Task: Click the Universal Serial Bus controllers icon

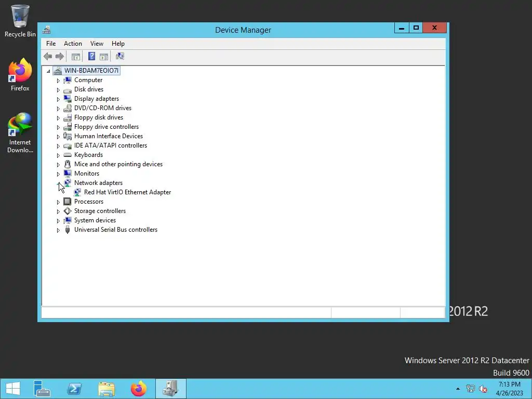Action: point(68,230)
